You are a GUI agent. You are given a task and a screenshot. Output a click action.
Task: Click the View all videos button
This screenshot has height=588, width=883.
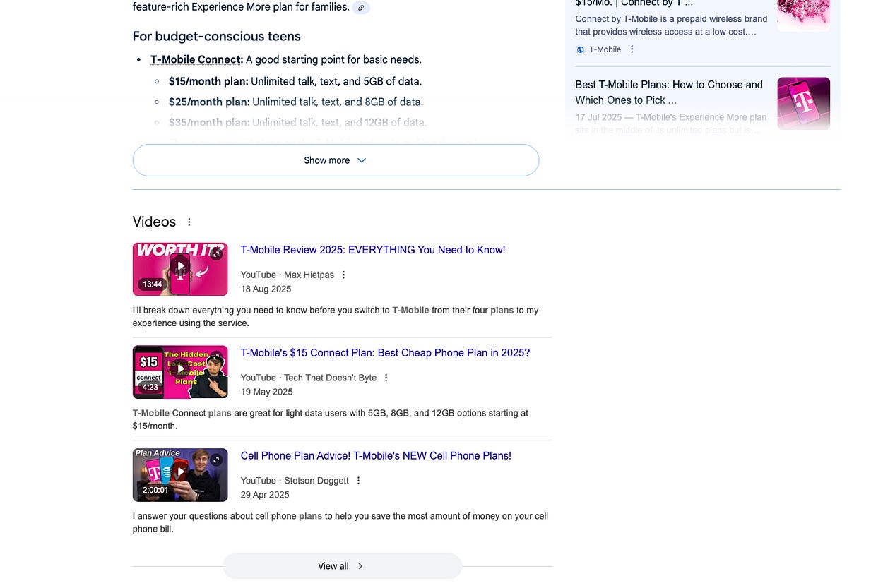pos(342,566)
